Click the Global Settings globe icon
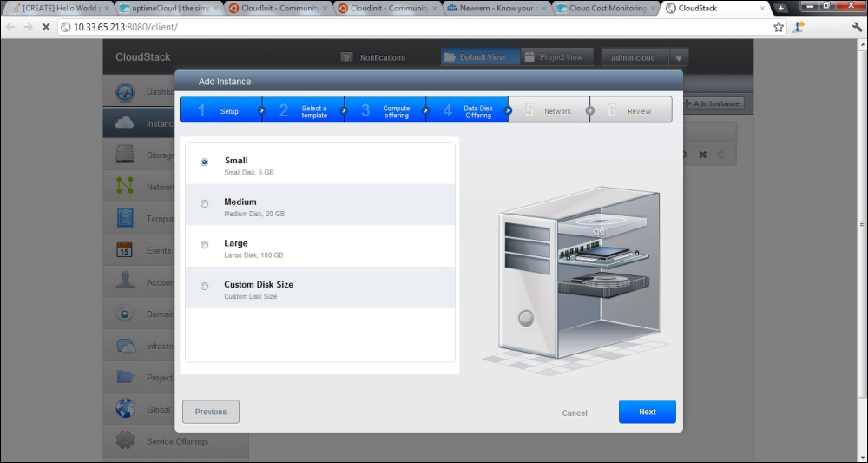The image size is (868, 463). (125, 409)
